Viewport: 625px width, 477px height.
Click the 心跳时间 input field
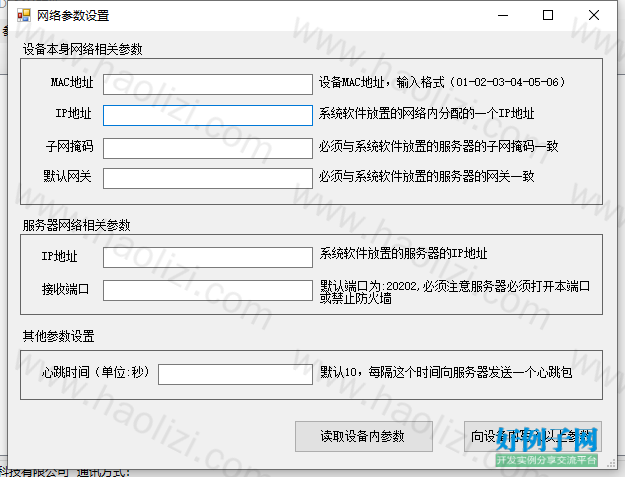[235, 374]
